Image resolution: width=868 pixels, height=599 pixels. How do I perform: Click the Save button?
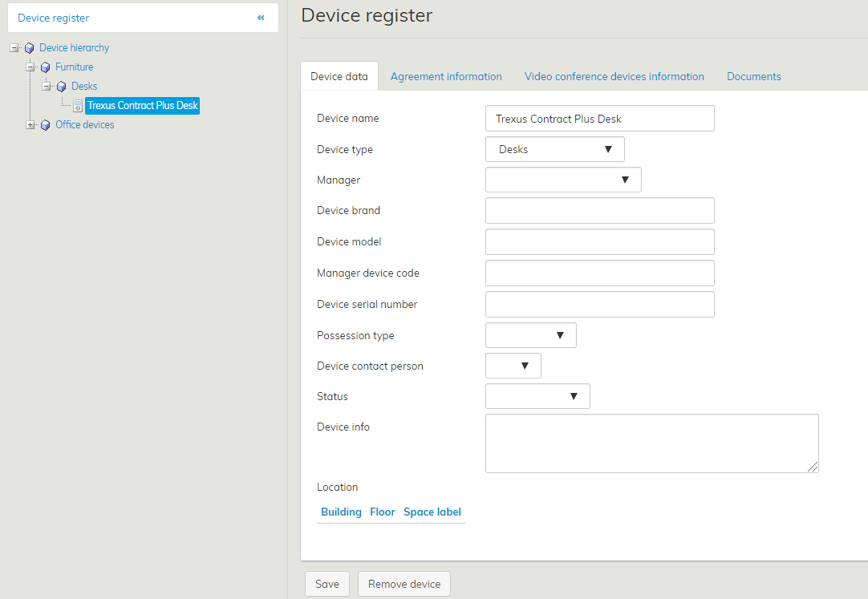pyautogui.click(x=327, y=584)
